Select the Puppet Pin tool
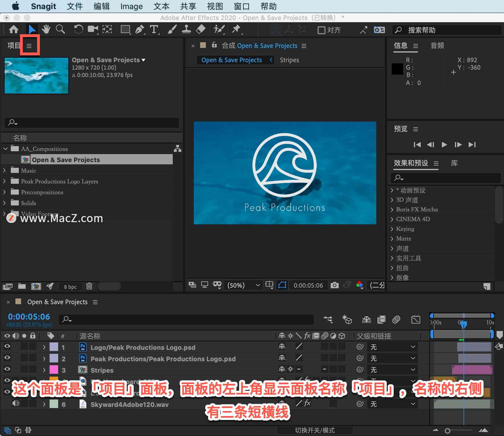 237,29
